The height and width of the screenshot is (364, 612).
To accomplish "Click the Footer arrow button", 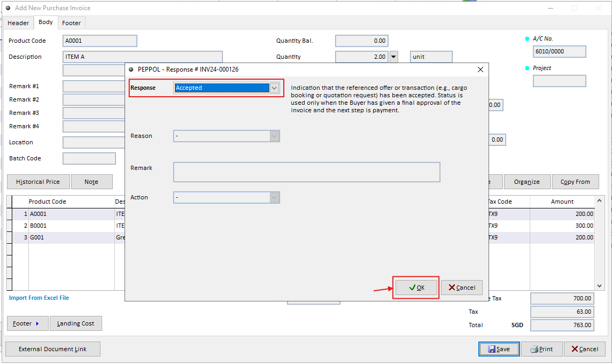I will click(28, 323).
